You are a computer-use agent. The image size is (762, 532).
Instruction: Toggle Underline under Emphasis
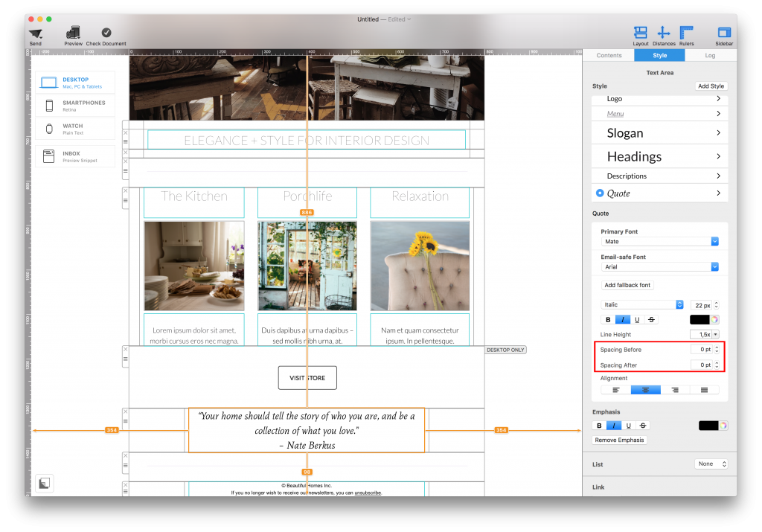coord(628,426)
